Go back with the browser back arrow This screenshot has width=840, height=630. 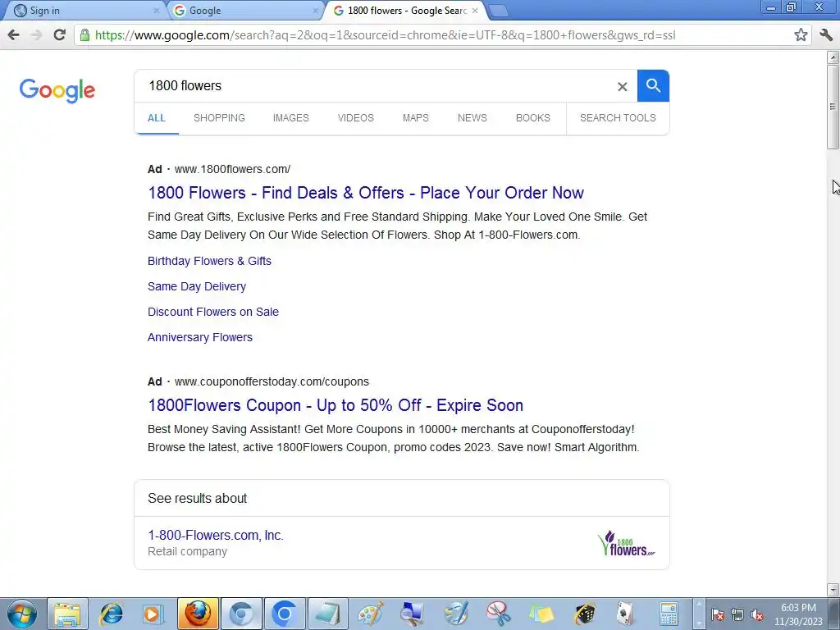[13, 35]
